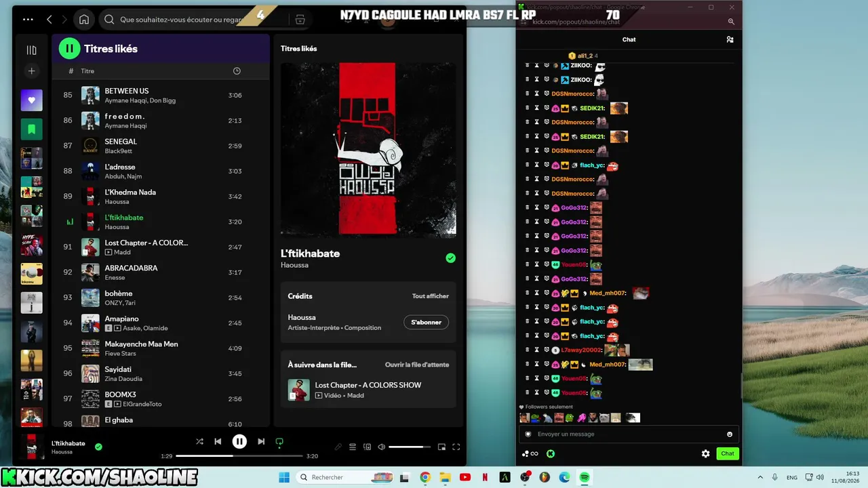Open Microsoft Edge from taskbar
The width and height of the screenshot is (868, 488).
[x=564, y=477]
